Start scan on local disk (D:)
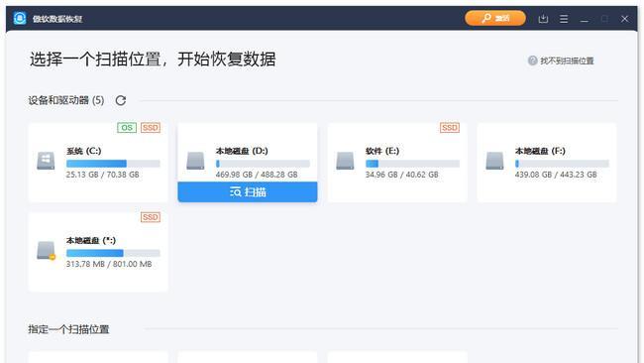This screenshot has width=644, height=363. tap(248, 192)
